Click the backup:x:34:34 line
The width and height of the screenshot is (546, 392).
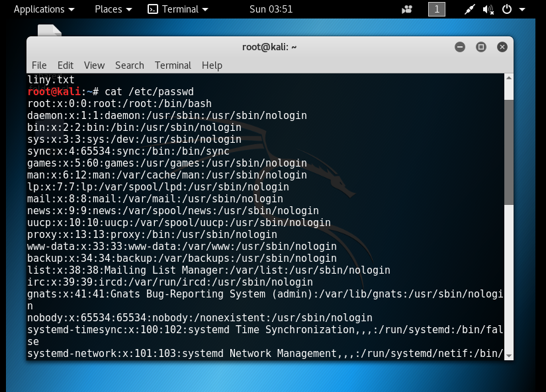[182, 258]
